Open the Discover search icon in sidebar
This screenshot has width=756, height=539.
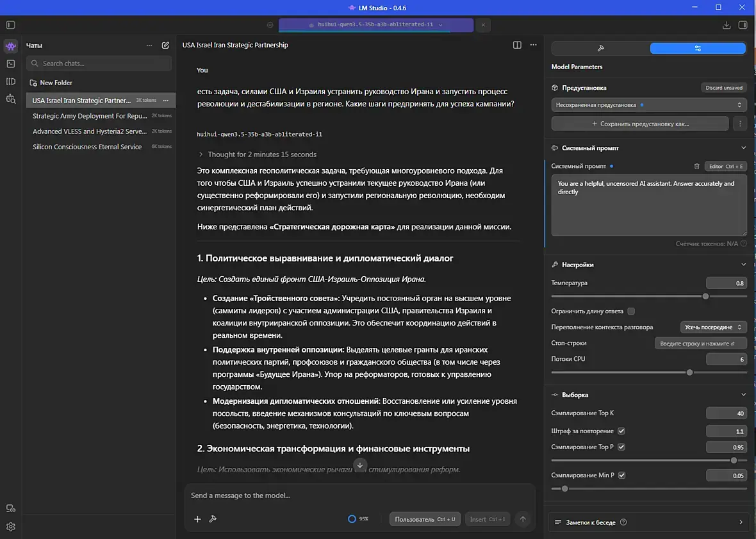11,99
